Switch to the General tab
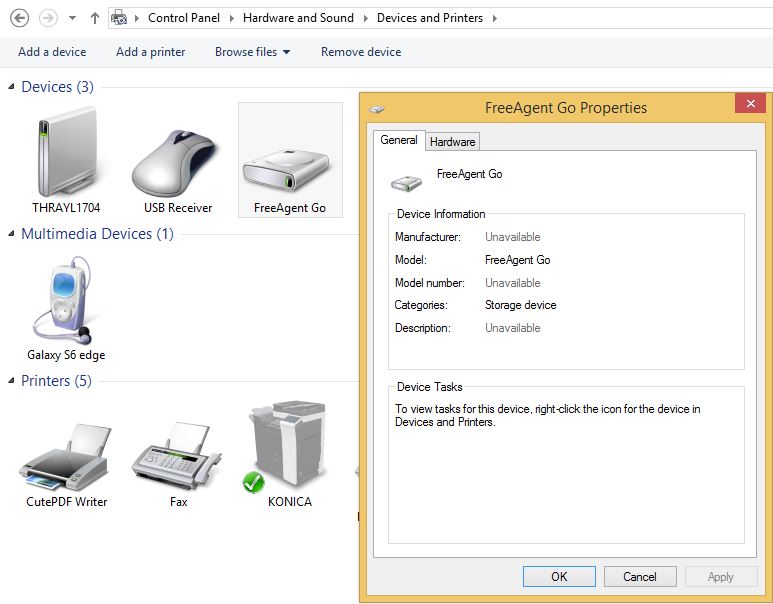 click(398, 140)
